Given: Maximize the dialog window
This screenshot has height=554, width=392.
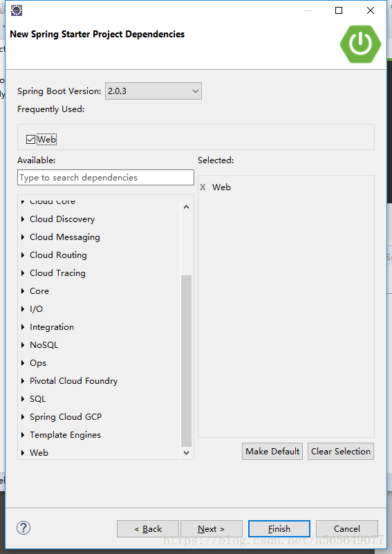Looking at the screenshot, I should [x=339, y=10].
